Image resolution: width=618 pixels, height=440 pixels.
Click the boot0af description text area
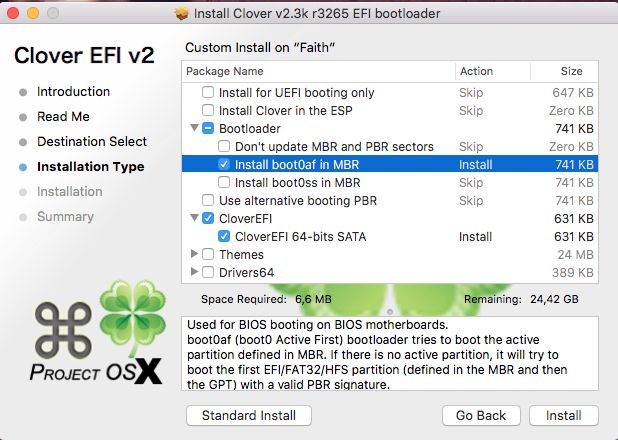point(390,353)
